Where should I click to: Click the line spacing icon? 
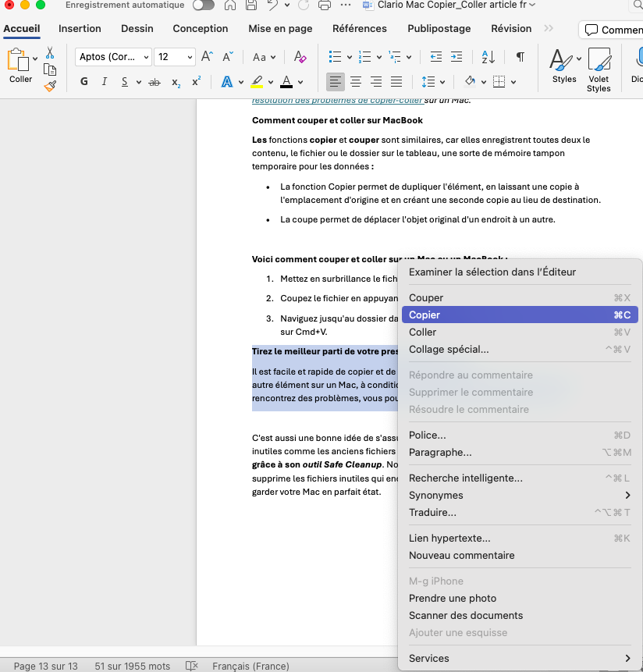[x=428, y=81]
